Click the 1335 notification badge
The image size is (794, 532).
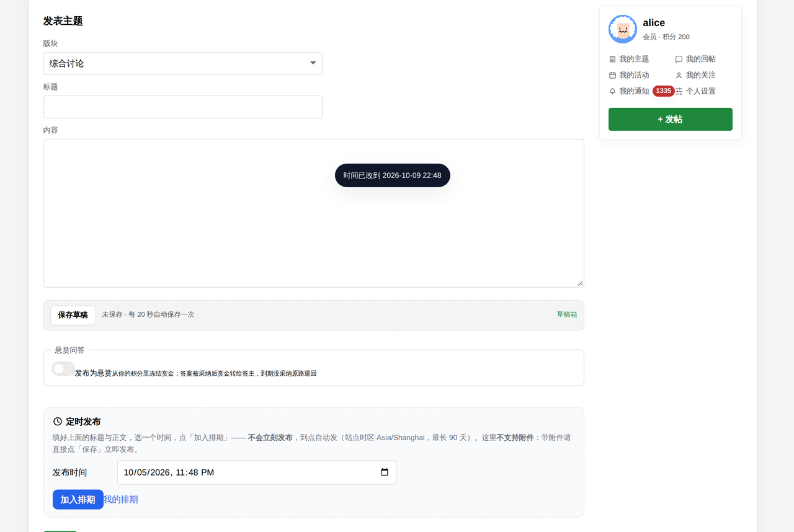(x=663, y=91)
